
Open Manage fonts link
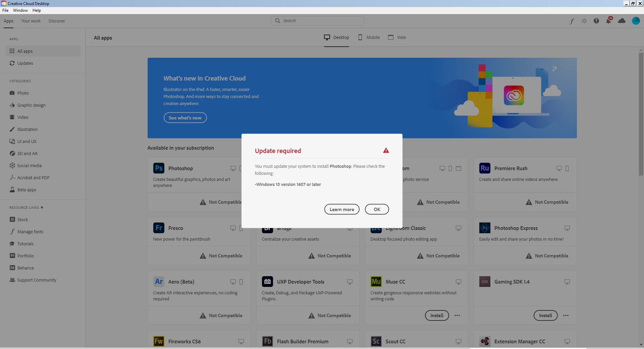43,232
